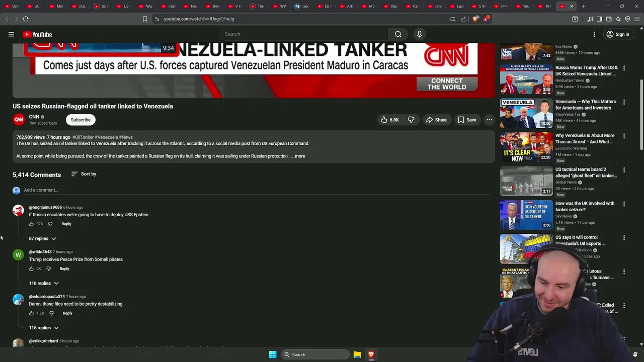This screenshot has width=644, height=362.
Task: Reply to the edoardopasta374 comment
Action: point(67,313)
